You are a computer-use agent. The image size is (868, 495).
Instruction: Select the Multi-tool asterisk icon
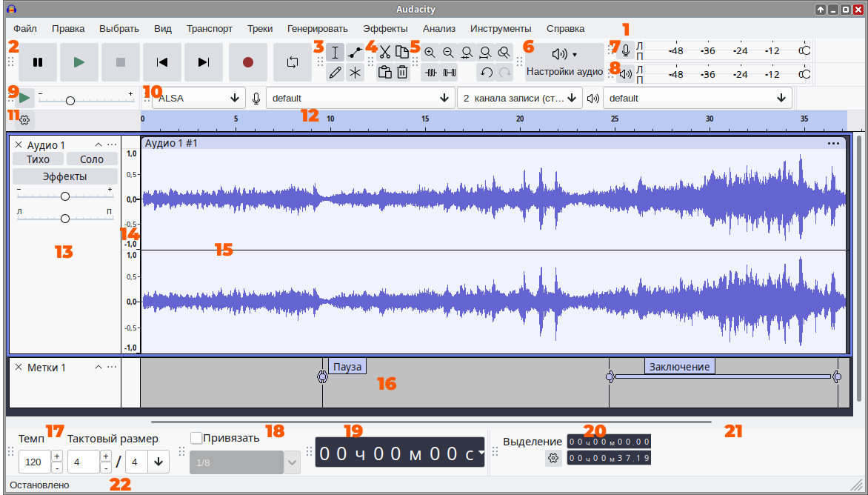[355, 73]
